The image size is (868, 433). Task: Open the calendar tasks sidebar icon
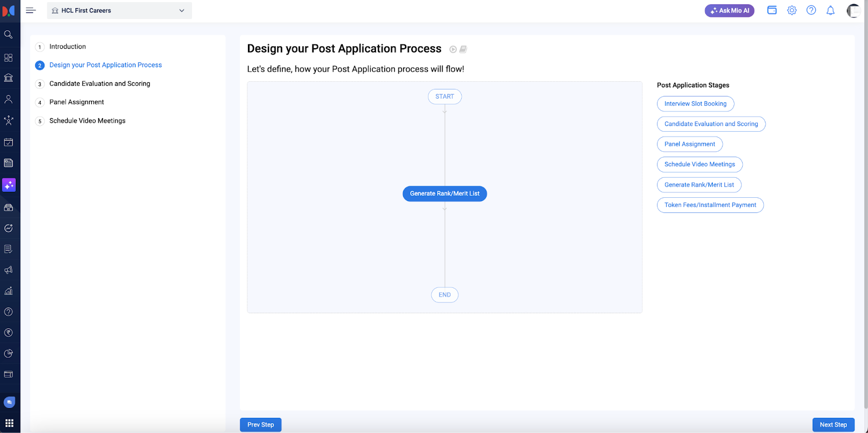click(8, 143)
